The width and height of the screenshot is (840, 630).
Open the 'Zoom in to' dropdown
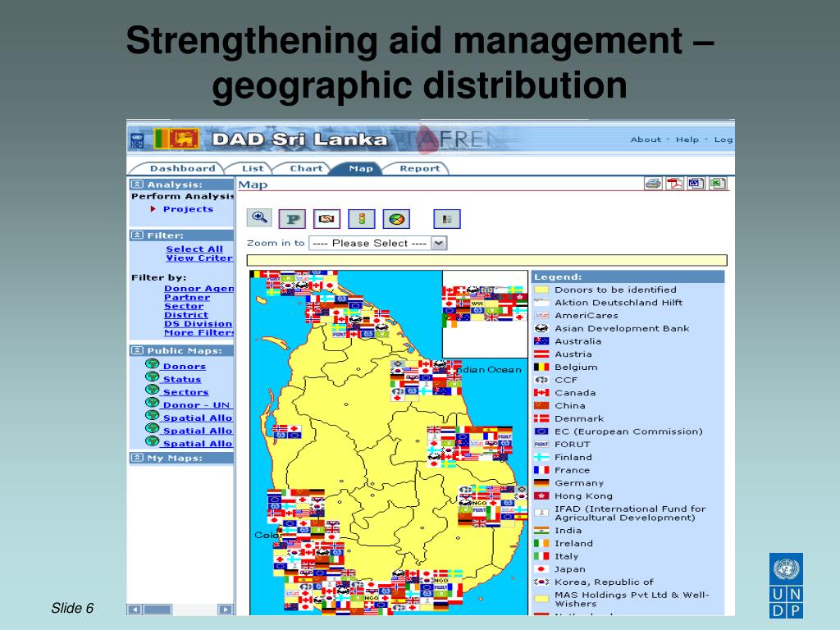[378, 243]
